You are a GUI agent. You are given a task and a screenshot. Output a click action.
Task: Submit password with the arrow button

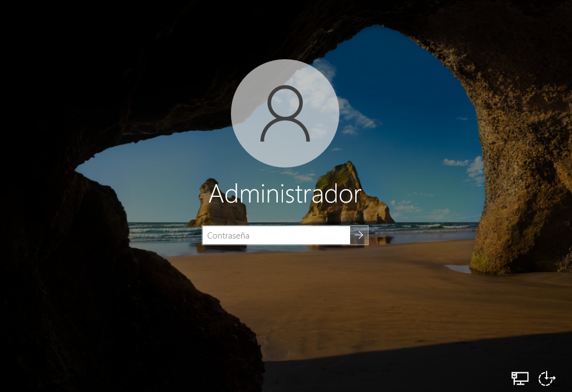click(359, 235)
